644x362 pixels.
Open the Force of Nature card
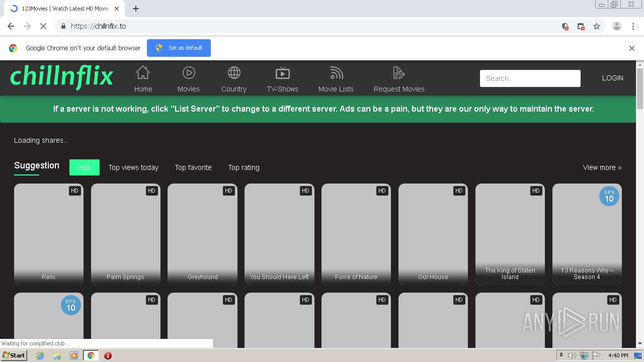[356, 234]
